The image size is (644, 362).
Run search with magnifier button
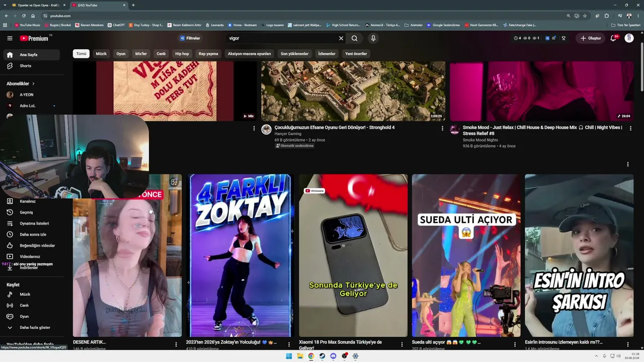tap(355, 38)
